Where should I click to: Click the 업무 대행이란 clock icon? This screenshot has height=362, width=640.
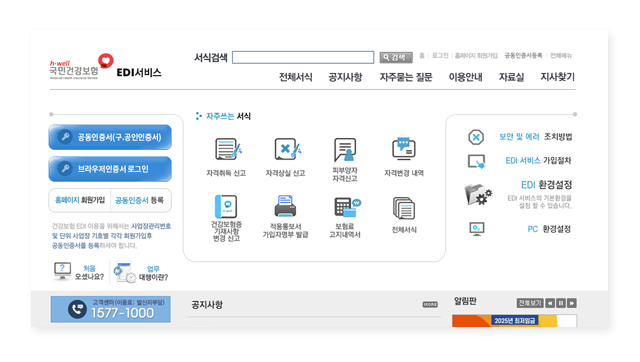click(x=124, y=272)
